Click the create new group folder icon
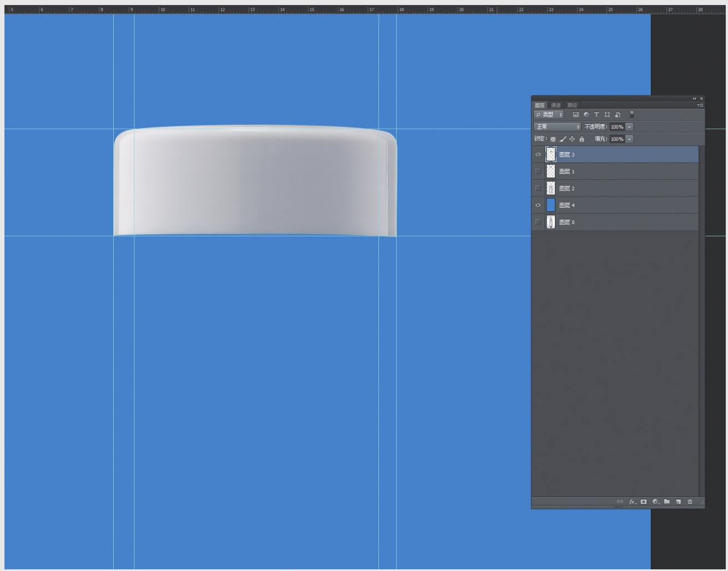Image resolution: width=728 pixels, height=571 pixels. point(667,502)
